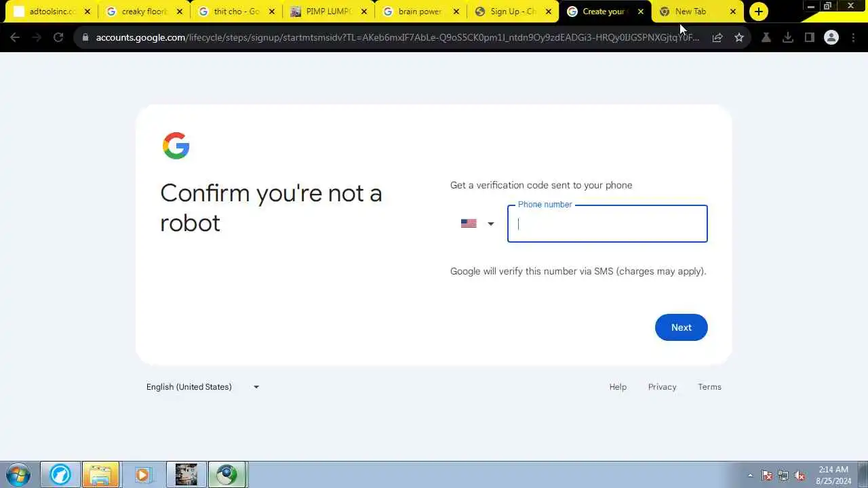Open the Chrome Labs flask icon
868x488 pixels.
pyautogui.click(x=766, y=37)
